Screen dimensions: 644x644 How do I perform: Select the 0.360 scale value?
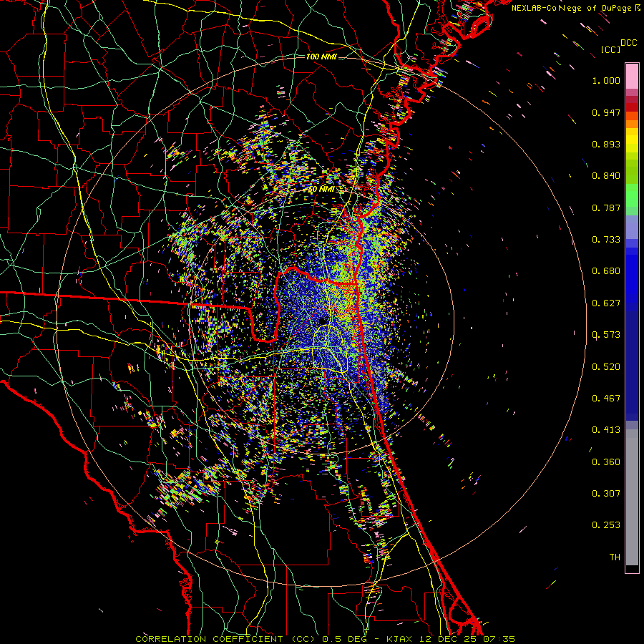[606, 462]
